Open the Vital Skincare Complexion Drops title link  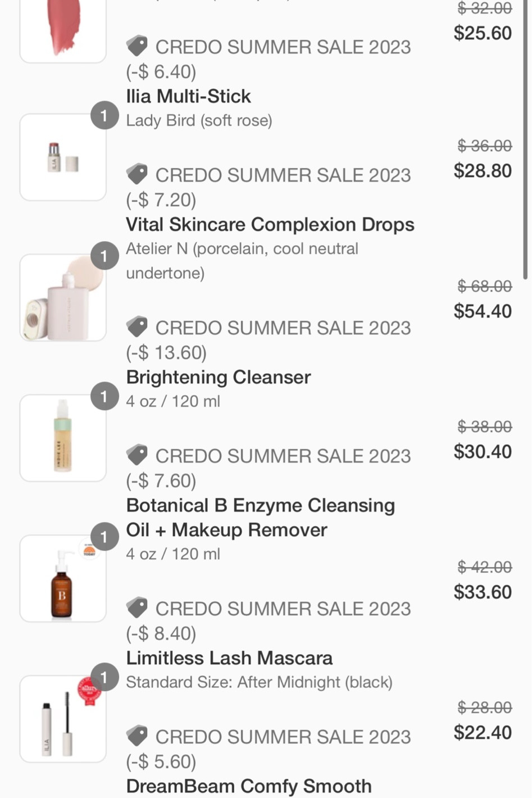click(x=270, y=224)
